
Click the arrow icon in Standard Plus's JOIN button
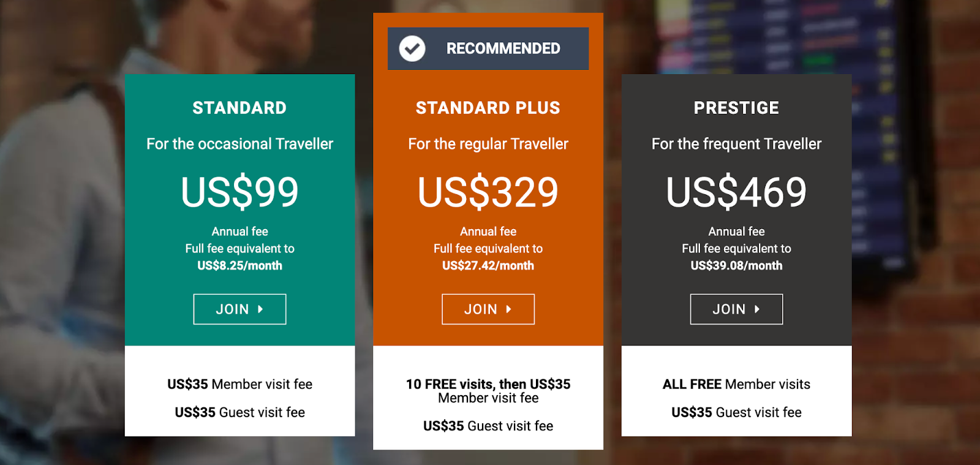coord(508,309)
